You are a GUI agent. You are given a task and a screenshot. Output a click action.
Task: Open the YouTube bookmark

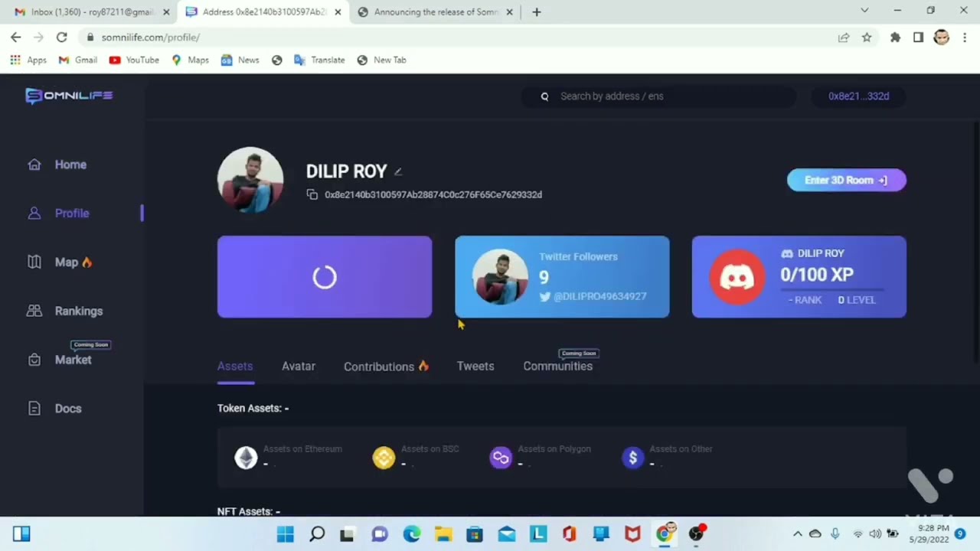pyautogui.click(x=134, y=60)
